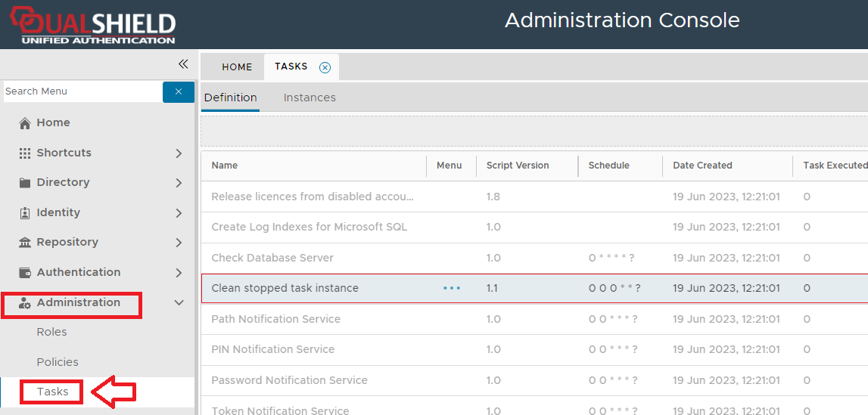Type in the Search Menu input field
The width and height of the screenshot is (868, 415).
pyautogui.click(x=82, y=91)
